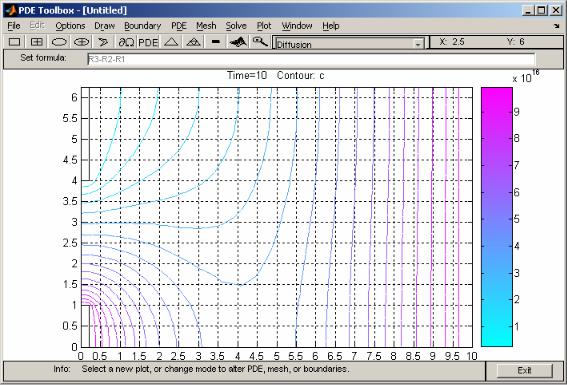Open the Options menu
The height and width of the screenshot is (385, 567).
tap(70, 26)
